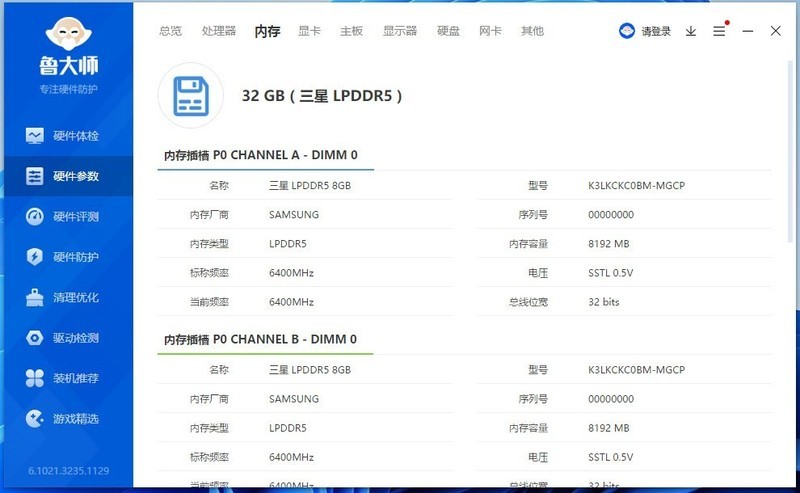
Task: Click the download arrow icon in title bar
Action: pyautogui.click(x=691, y=31)
